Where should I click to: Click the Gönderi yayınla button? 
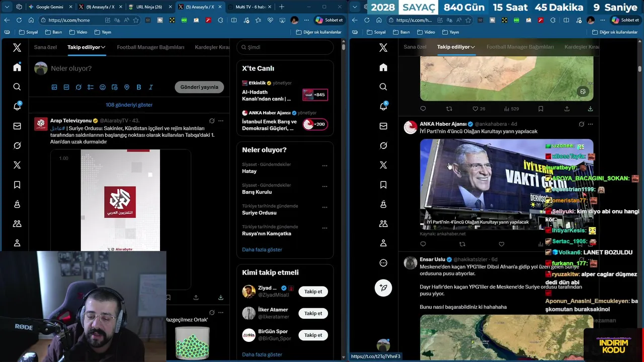[x=199, y=87]
